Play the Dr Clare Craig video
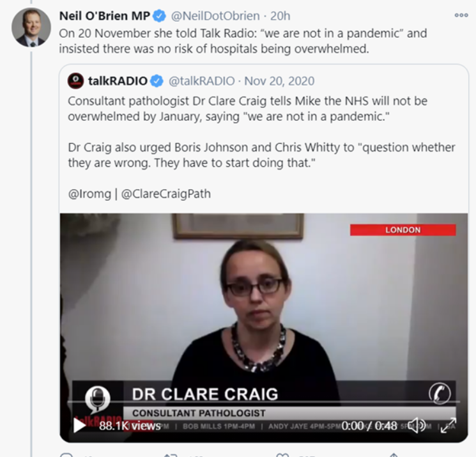This screenshot has width=476, height=457. [x=79, y=425]
